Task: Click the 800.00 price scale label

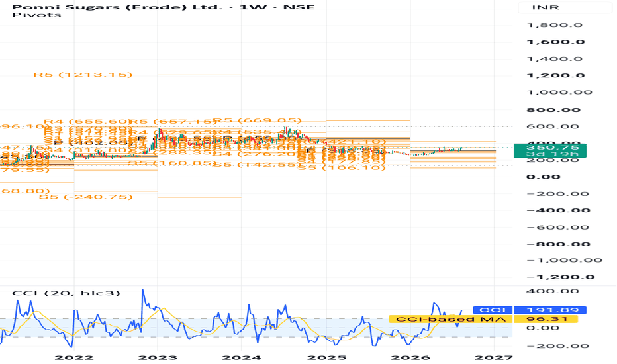Action: click(x=553, y=110)
